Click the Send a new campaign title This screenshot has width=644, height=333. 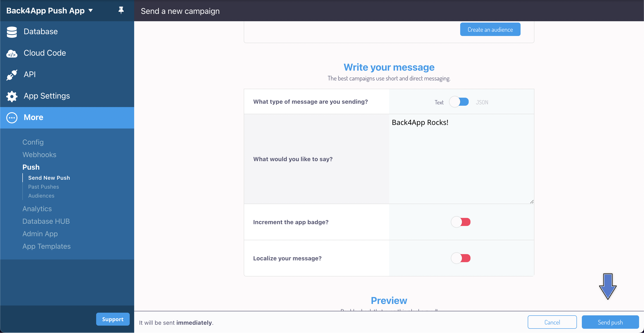coord(180,11)
